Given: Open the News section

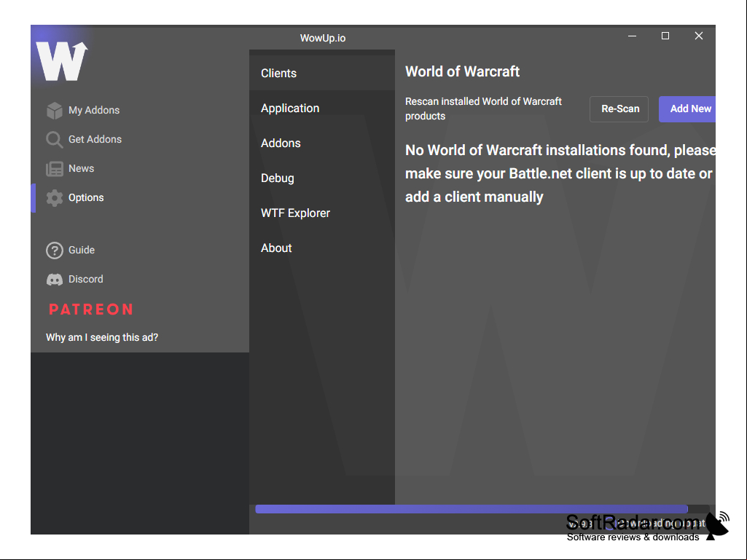Looking at the screenshot, I should tap(81, 168).
